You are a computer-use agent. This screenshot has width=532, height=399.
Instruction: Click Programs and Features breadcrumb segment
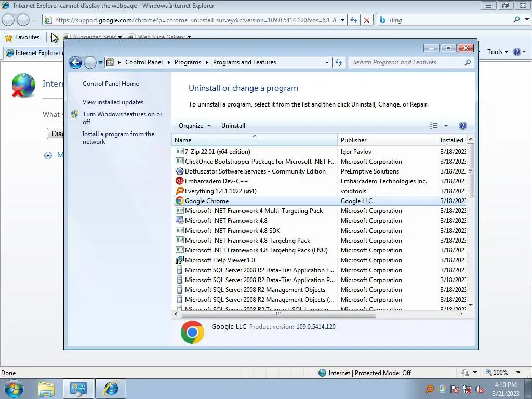point(244,62)
